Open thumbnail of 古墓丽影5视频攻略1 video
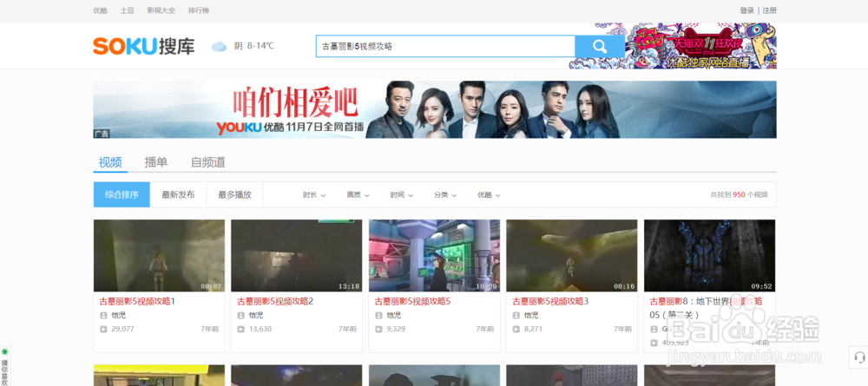This screenshot has width=868, height=386. pos(159,256)
